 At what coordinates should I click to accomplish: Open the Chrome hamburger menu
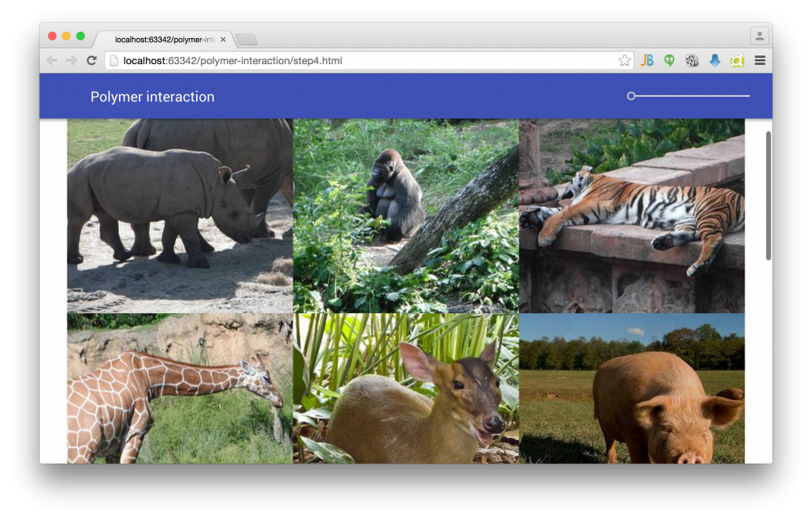760,59
